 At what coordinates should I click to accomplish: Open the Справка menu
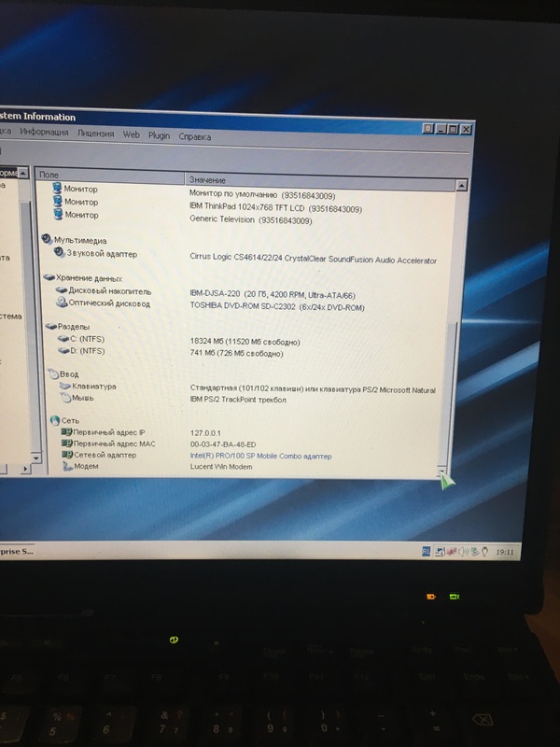195,136
